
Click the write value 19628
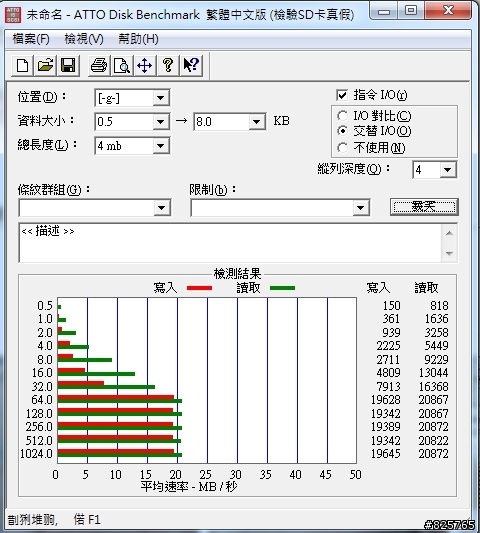[385, 400]
